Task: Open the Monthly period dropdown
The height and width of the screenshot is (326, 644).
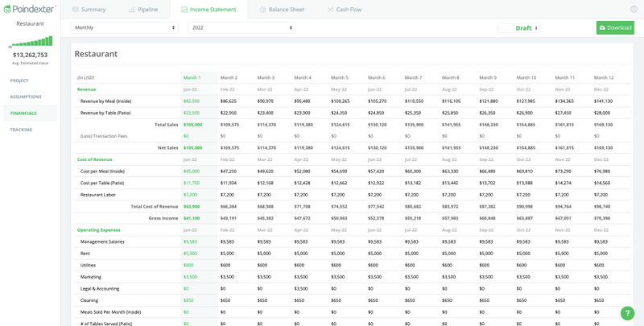Action: [x=125, y=27]
